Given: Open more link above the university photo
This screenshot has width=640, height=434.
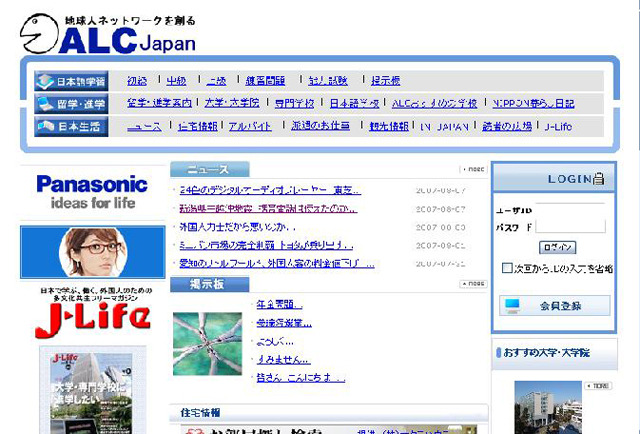Looking at the screenshot, I should [598, 385].
